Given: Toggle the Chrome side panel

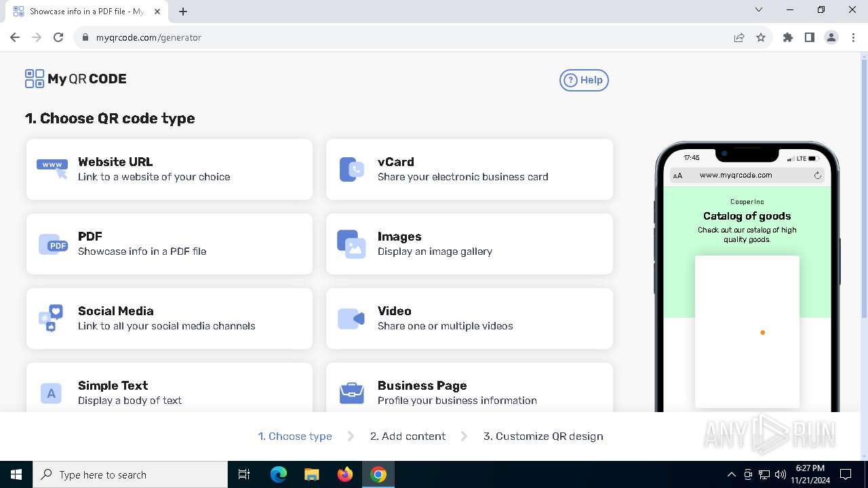Looking at the screenshot, I should click(x=810, y=38).
